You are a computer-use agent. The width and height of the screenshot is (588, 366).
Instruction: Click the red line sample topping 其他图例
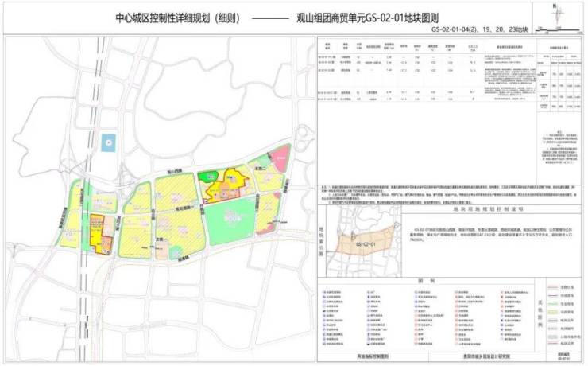(552, 288)
